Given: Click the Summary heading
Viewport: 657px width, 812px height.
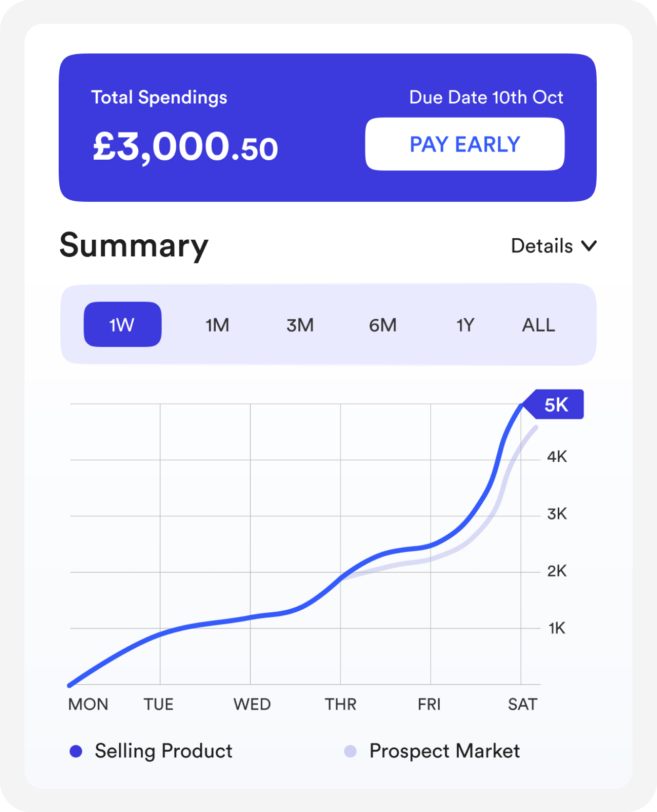Looking at the screenshot, I should (x=134, y=245).
